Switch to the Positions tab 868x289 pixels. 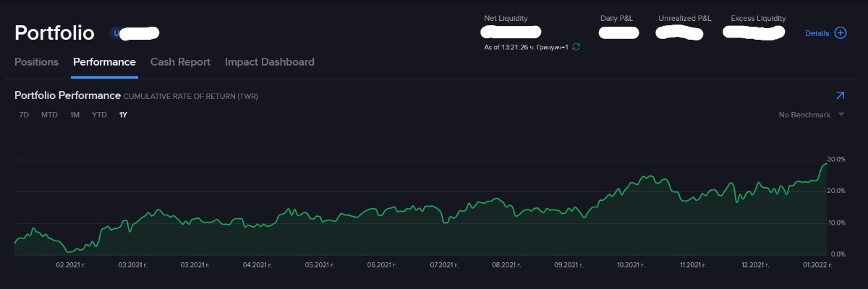(x=36, y=62)
